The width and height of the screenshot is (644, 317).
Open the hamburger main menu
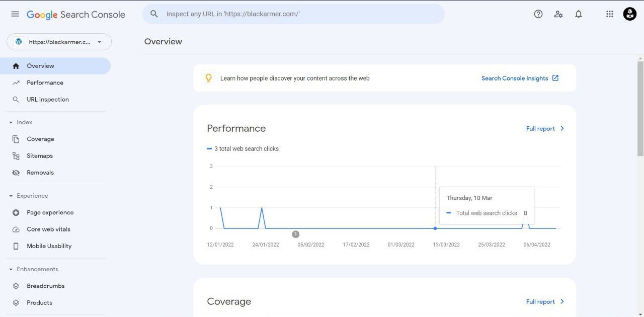[15, 14]
